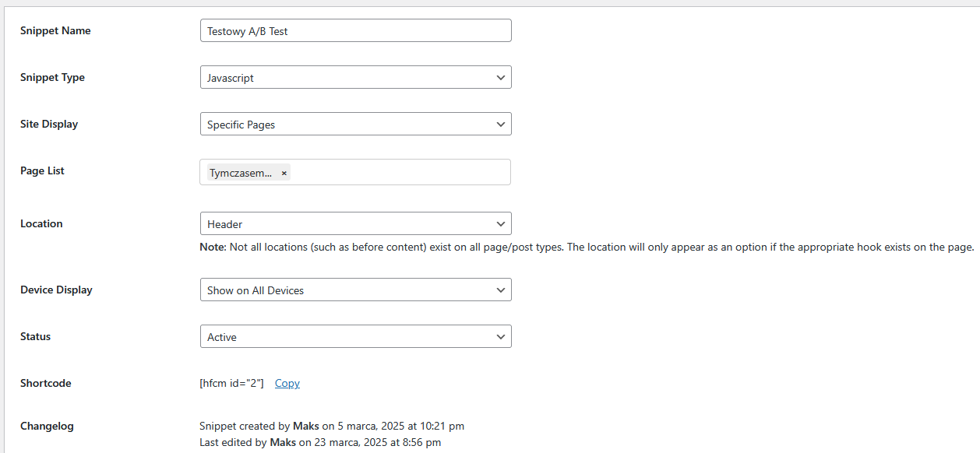Click the [hfcm id="2"] shortcode text

pos(231,383)
